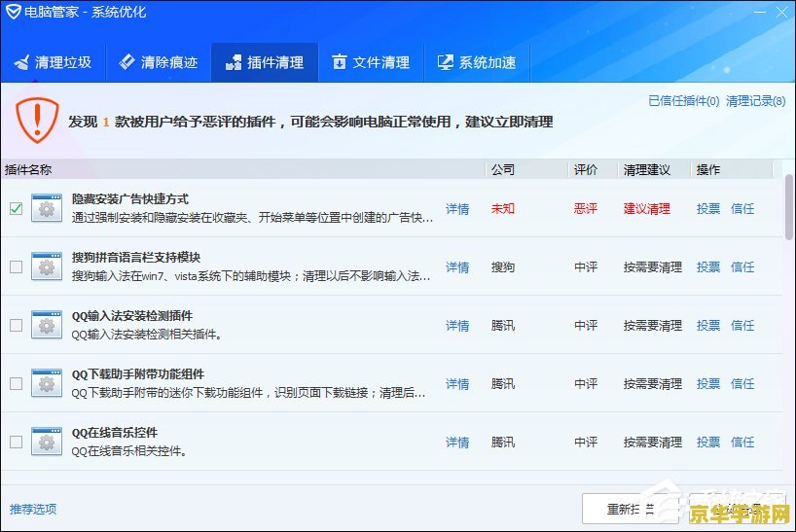Open 已信任插件(0) list
The width and height of the screenshot is (796, 532).
[684, 101]
